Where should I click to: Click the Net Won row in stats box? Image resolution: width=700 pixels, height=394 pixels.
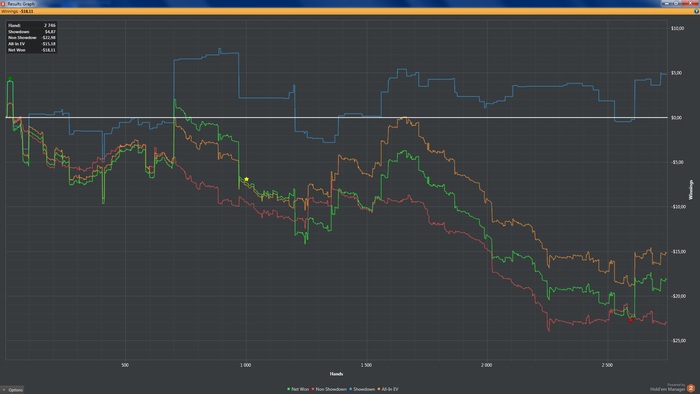[x=32, y=50]
